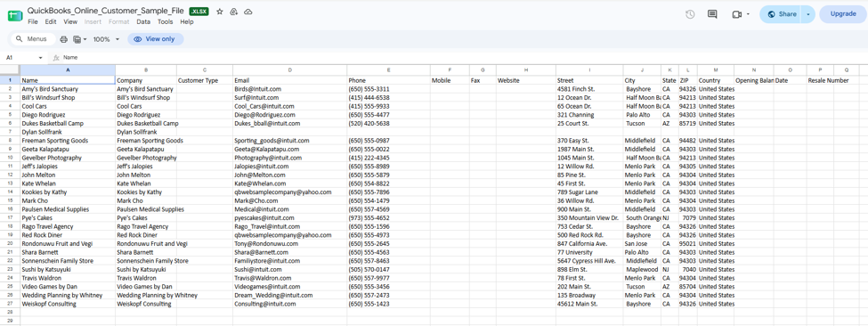Select cell Tony@Rondonuwu.com
The image size is (868, 326).
tap(290, 244)
